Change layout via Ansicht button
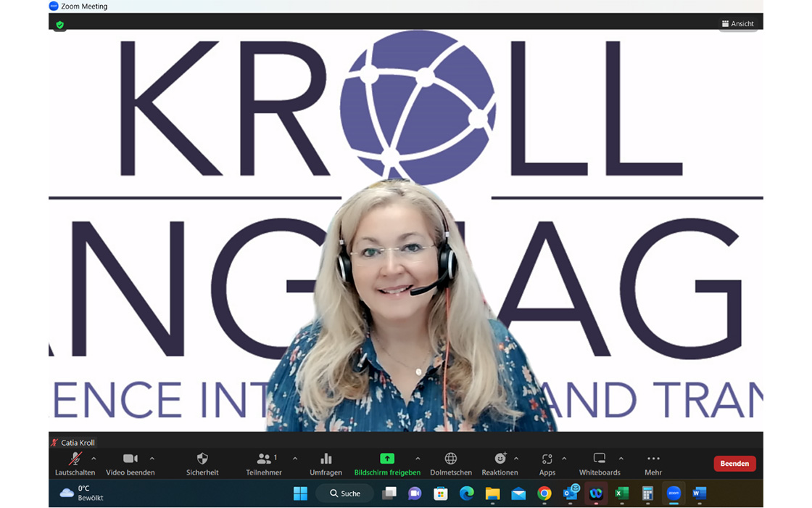Image resolution: width=812 pixels, height=508 pixels. tap(738, 24)
